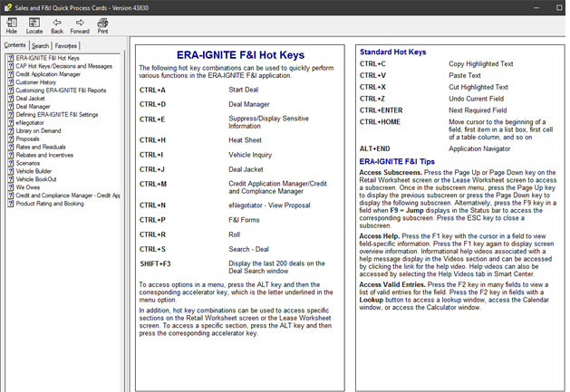Go Back using the toolbar arrow
Viewport: 570px width, 392px height.
tap(57, 24)
